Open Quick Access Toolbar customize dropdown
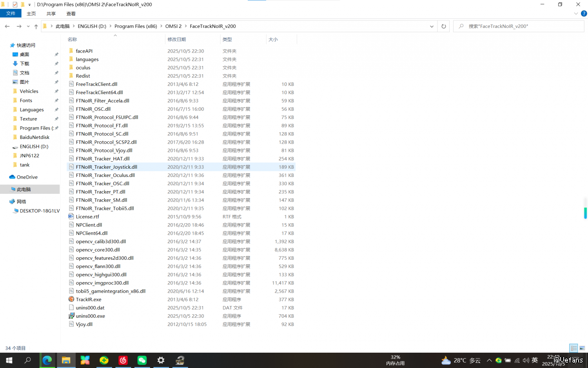This screenshot has height=368, width=588. [29, 5]
